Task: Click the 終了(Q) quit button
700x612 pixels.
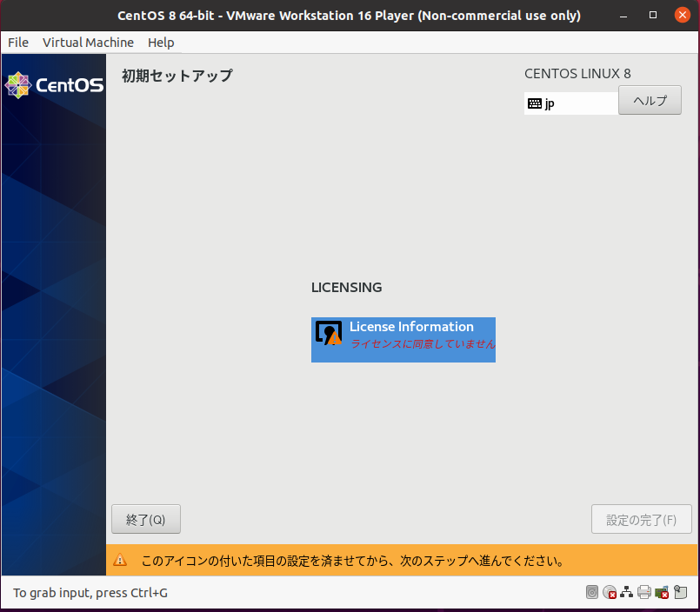Action: coord(146,520)
